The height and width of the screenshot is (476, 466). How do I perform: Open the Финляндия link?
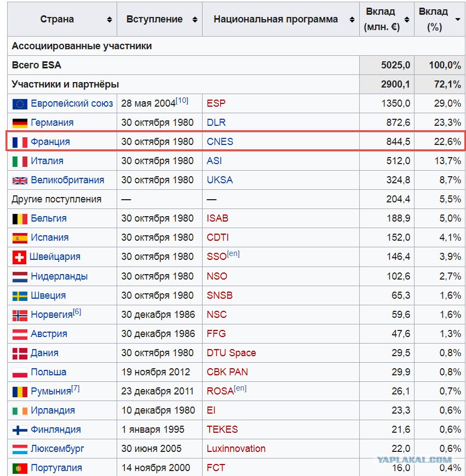56,430
